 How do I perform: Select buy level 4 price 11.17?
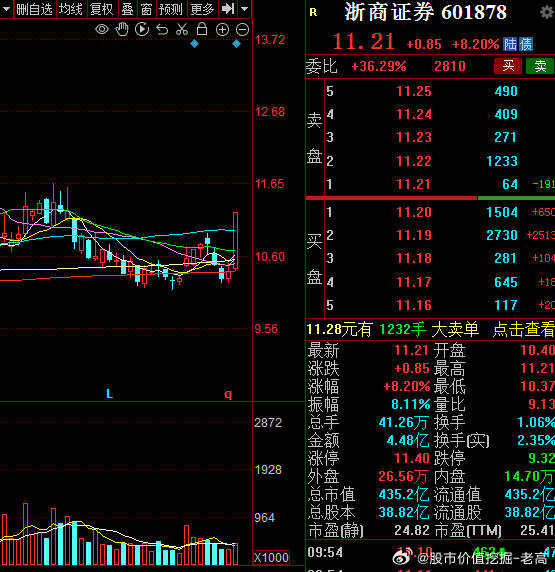click(x=414, y=282)
